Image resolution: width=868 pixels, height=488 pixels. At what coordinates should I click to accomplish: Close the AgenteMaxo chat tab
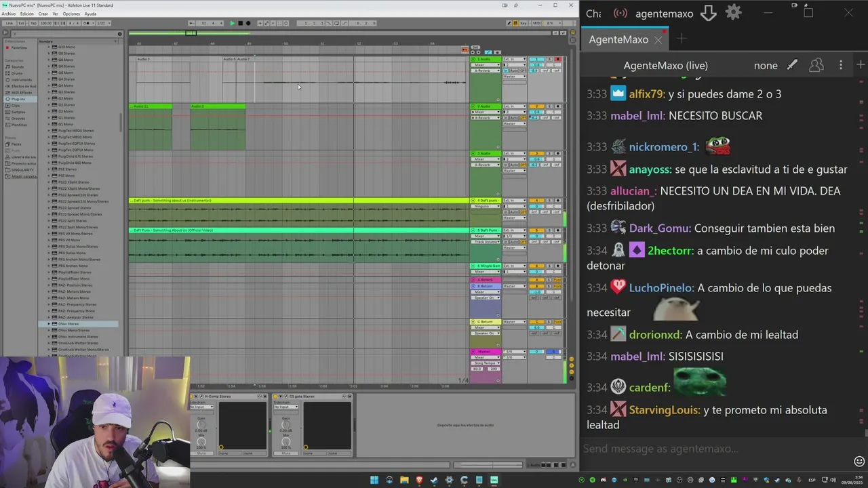(658, 40)
